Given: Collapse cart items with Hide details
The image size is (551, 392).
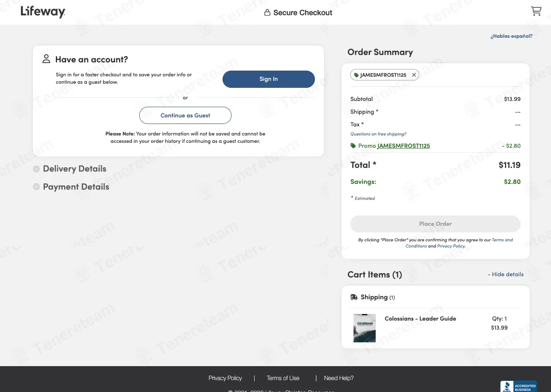Looking at the screenshot, I should click(x=505, y=274).
